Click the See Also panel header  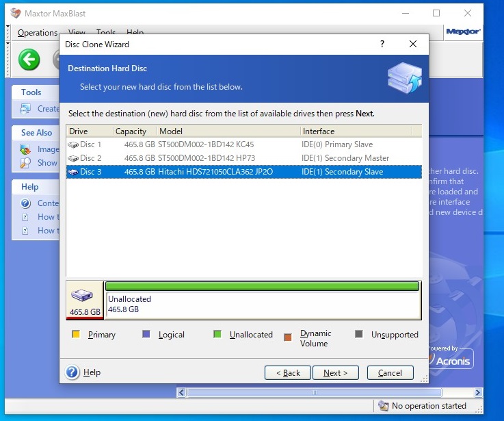[36, 133]
